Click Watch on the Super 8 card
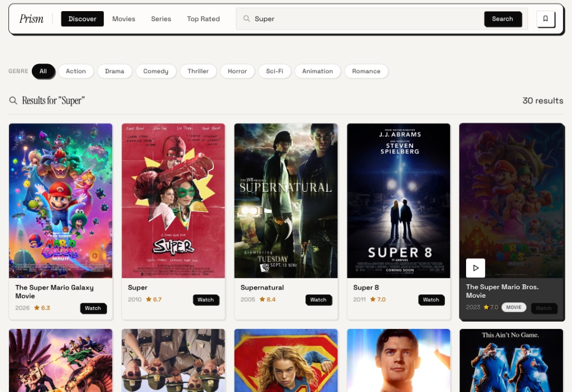Image resolution: width=572 pixels, height=392 pixels. 431,299
